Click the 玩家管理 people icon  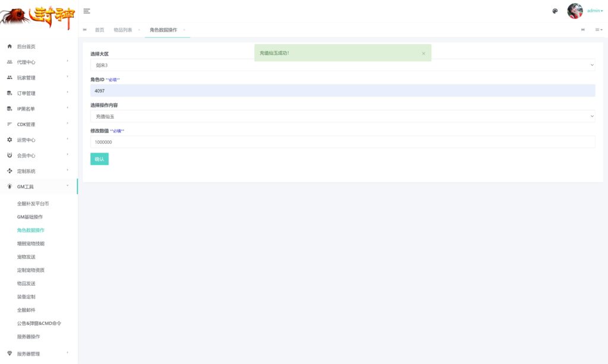point(9,78)
